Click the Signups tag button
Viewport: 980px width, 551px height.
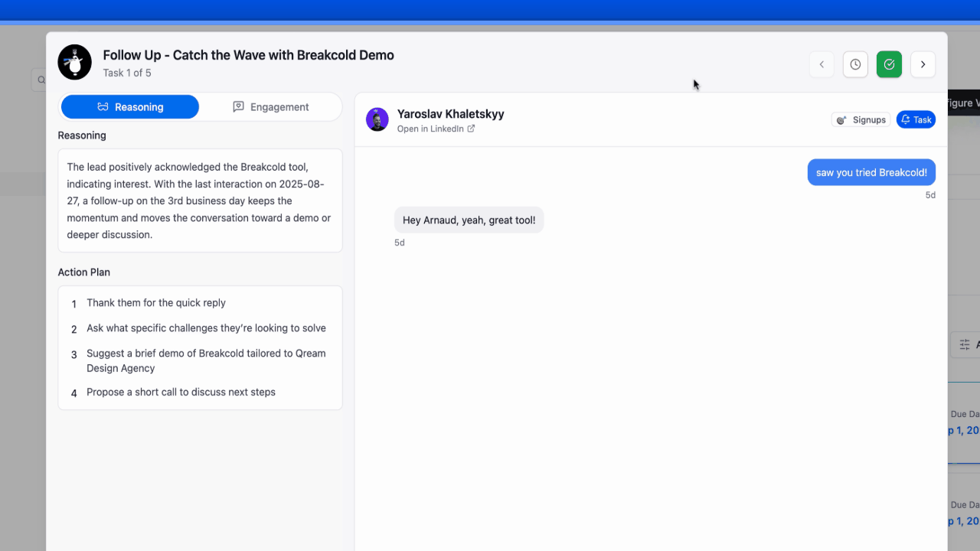click(x=861, y=119)
